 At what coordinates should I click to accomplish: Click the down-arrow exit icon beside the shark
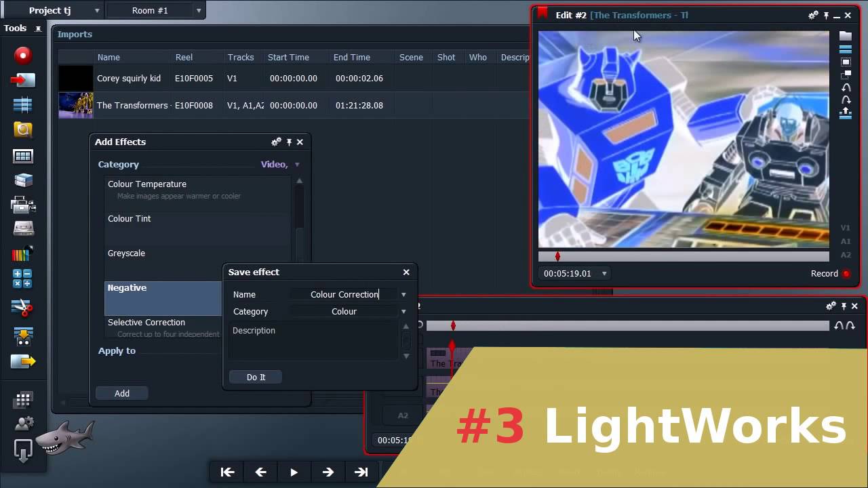pos(23,451)
